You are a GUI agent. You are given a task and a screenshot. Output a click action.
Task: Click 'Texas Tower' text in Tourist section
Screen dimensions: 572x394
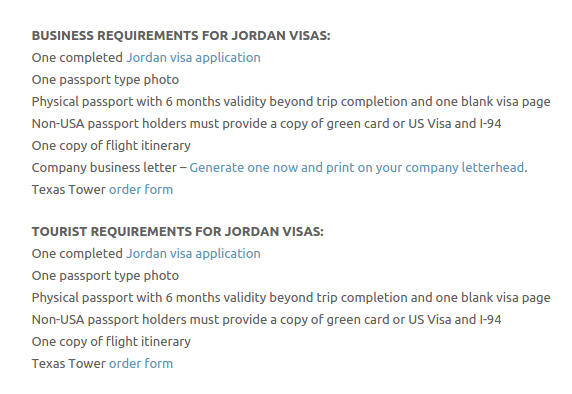pos(69,364)
